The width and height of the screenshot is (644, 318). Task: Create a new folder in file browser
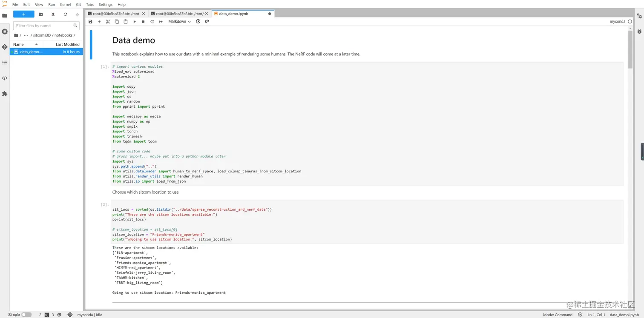tap(41, 14)
